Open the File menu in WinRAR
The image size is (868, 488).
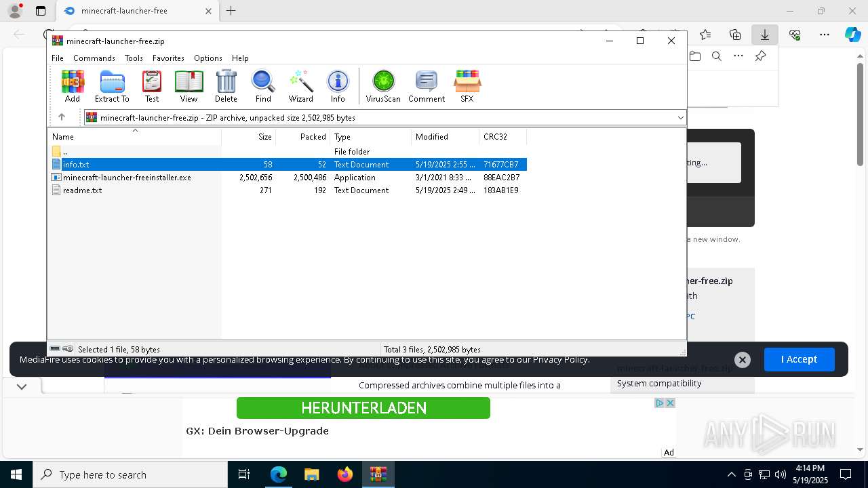[x=58, y=58]
